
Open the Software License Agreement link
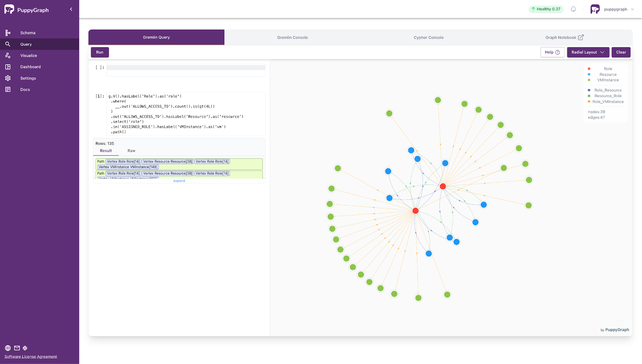(x=31, y=356)
